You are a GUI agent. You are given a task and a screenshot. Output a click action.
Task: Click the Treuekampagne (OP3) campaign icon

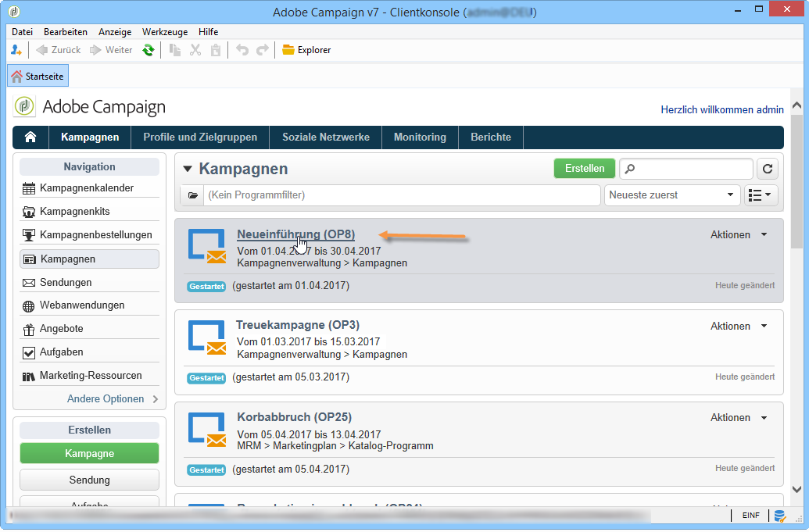coord(207,337)
